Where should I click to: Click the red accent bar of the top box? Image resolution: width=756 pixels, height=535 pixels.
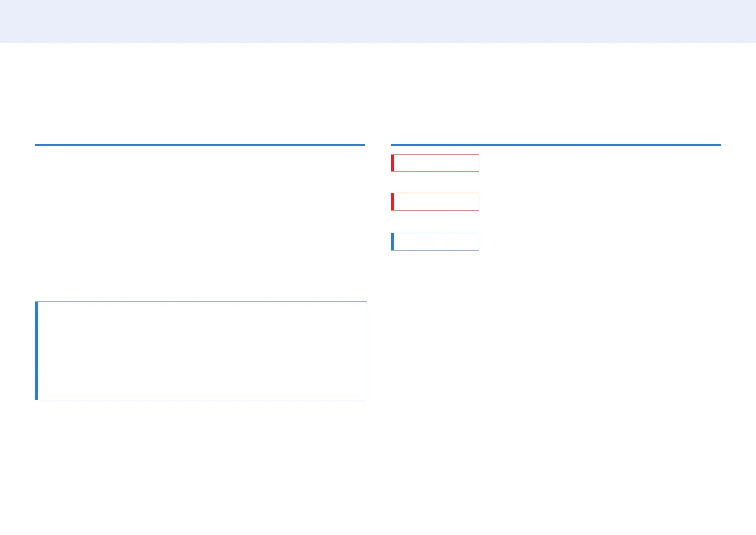tap(392, 163)
